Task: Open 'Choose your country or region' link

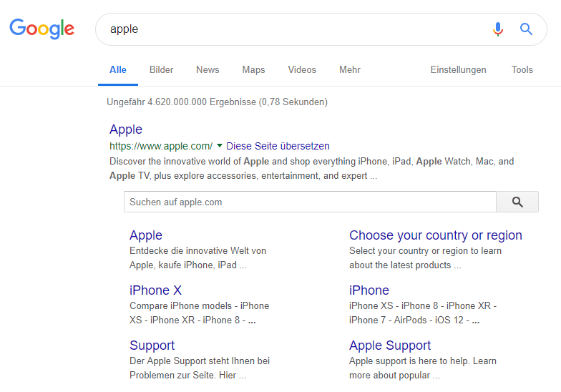Action: click(435, 235)
